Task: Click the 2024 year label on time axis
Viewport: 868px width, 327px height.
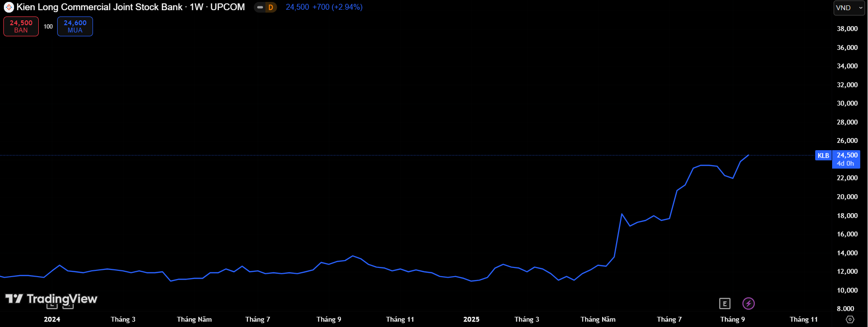Action: (52, 319)
